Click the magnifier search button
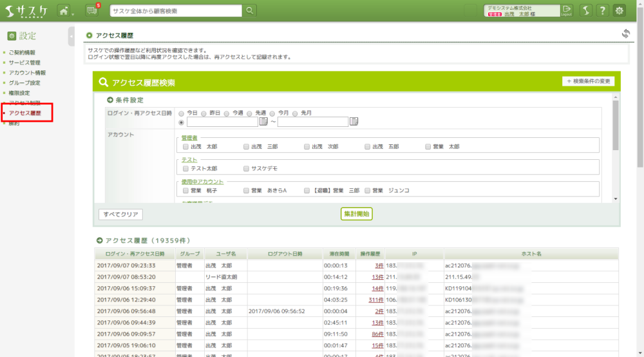The height and width of the screenshot is (357, 644). point(250,11)
